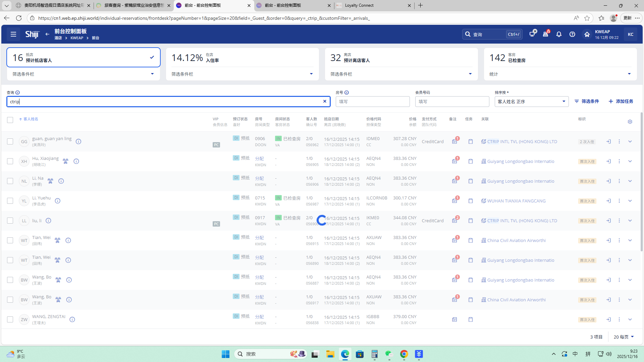Screen dimensions: 644x362
Task: Click info icon beside Hu, Xiaojiang
Action: [x=76, y=161]
